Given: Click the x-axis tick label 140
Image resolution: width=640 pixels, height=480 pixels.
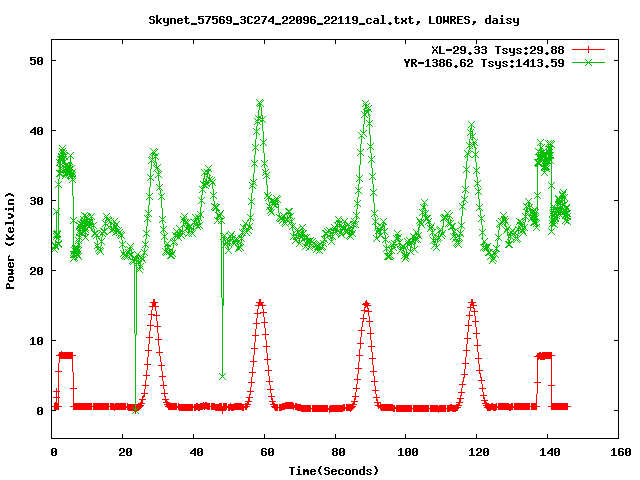Looking at the screenshot, I should pos(550,452).
